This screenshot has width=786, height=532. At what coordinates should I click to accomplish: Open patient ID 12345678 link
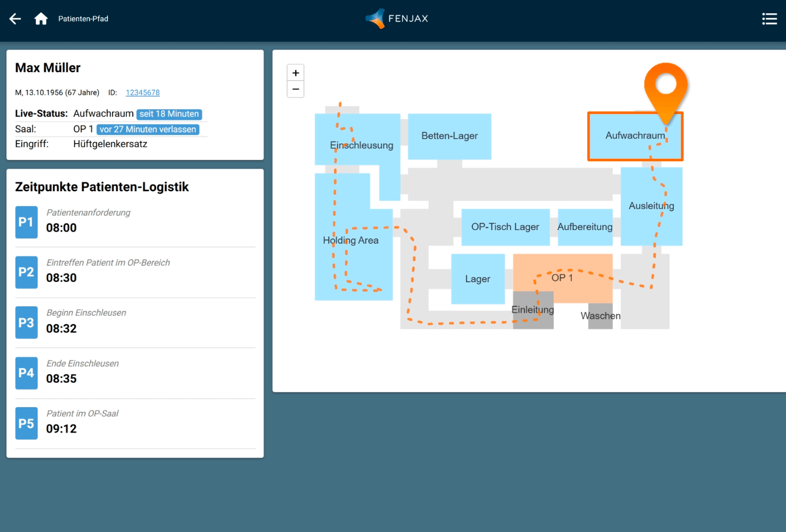(143, 92)
